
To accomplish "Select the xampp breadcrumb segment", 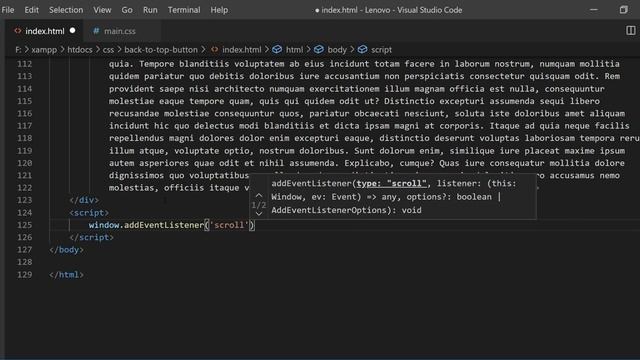I will (x=44, y=49).
